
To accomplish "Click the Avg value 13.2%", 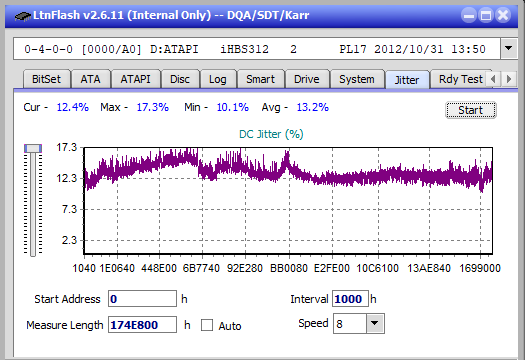I will [312, 107].
